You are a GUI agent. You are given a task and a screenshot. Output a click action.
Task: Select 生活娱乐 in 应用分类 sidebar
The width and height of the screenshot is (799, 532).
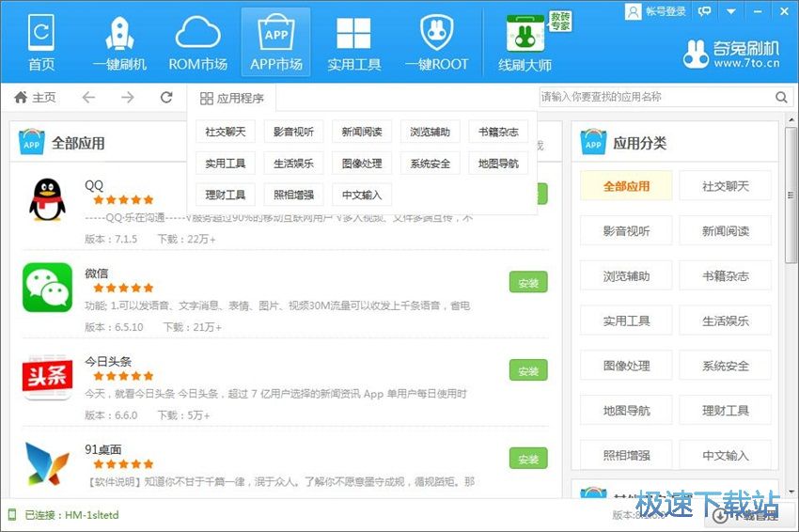pyautogui.click(x=725, y=321)
